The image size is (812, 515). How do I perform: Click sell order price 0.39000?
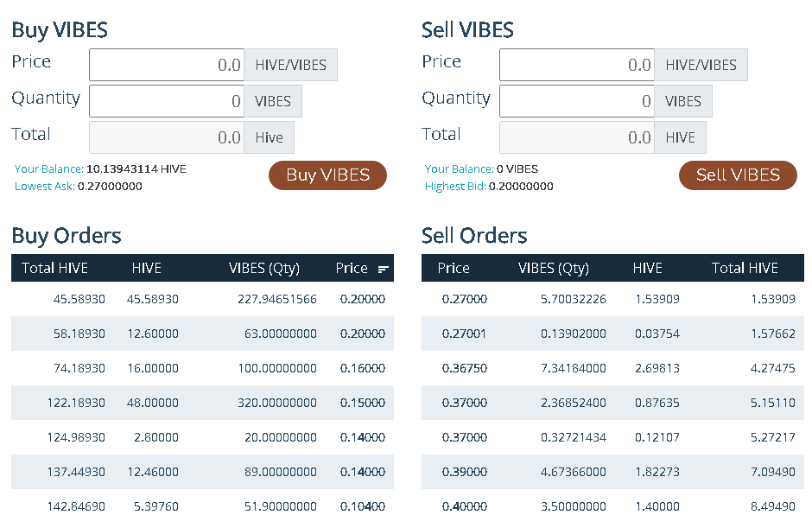pyautogui.click(x=465, y=472)
